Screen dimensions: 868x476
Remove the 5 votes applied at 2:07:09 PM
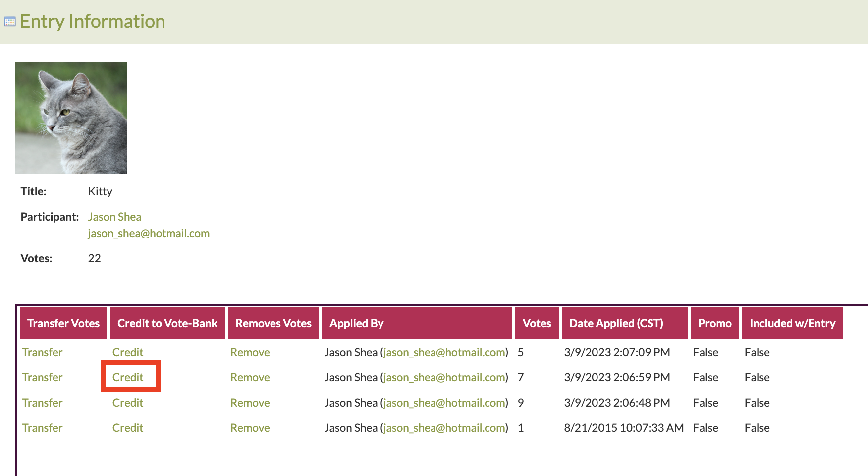pyautogui.click(x=250, y=352)
